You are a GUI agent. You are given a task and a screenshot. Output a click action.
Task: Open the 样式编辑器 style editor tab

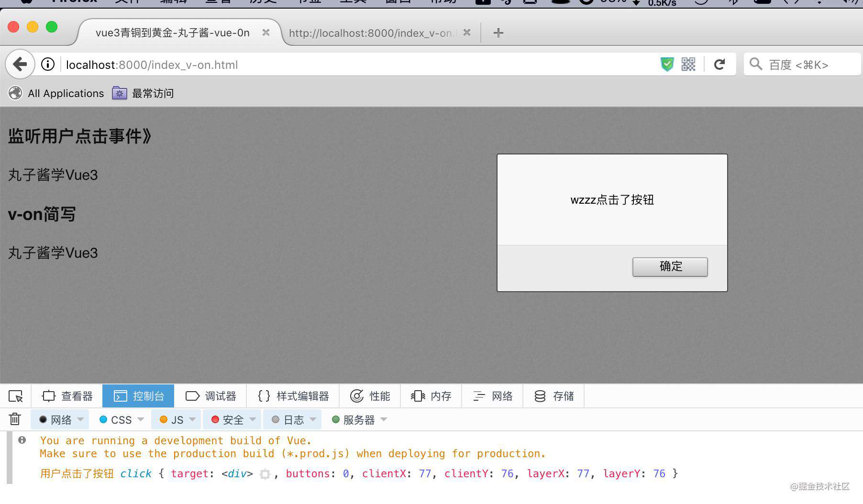(293, 396)
